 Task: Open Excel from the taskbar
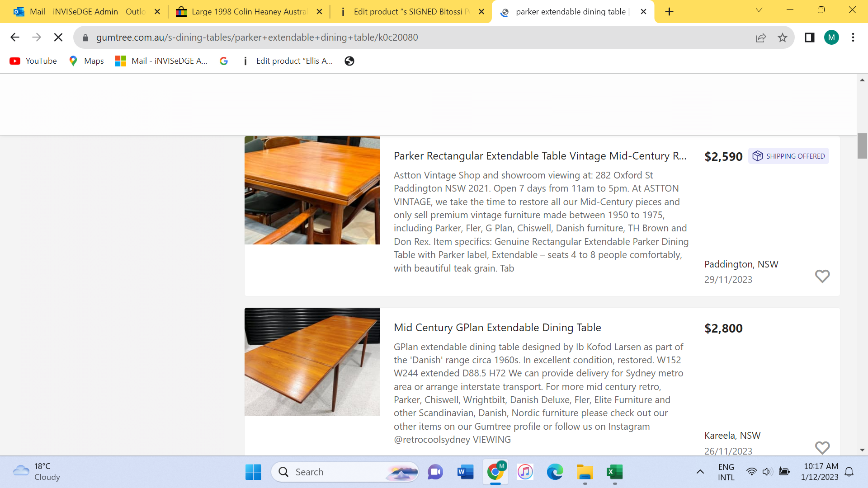(x=615, y=472)
